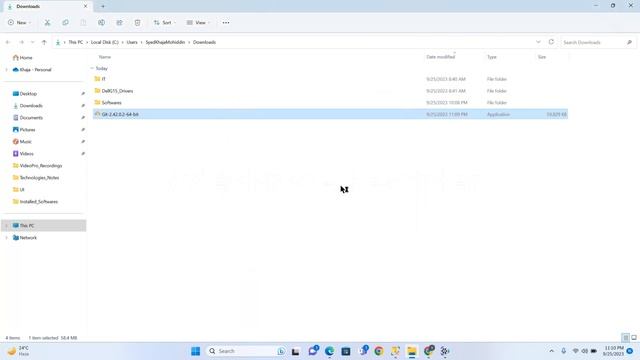Click the magnifier icon in the Search Downloads box
640x360 pixels.
click(629, 42)
